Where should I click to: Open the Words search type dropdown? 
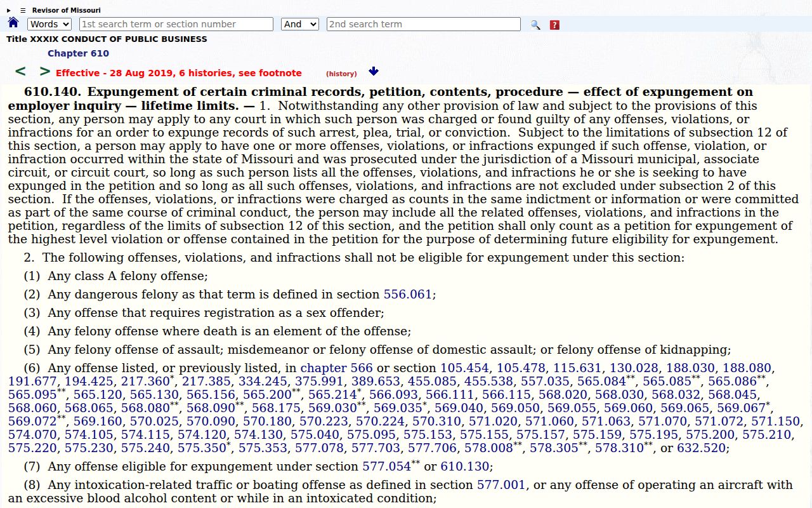(x=49, y=24)
